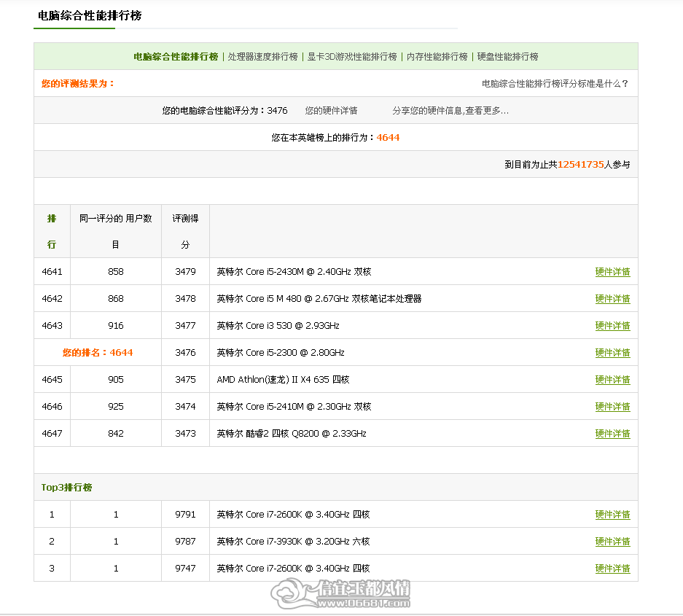Click score cell 3474
683x616 pixels.
click(x=186, y=407)
